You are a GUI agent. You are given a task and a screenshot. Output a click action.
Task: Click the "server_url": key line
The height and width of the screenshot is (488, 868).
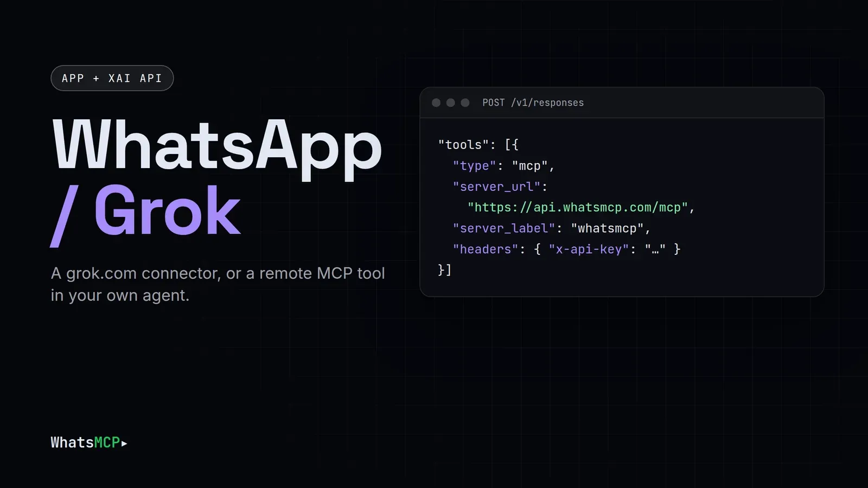pos(500,187)
